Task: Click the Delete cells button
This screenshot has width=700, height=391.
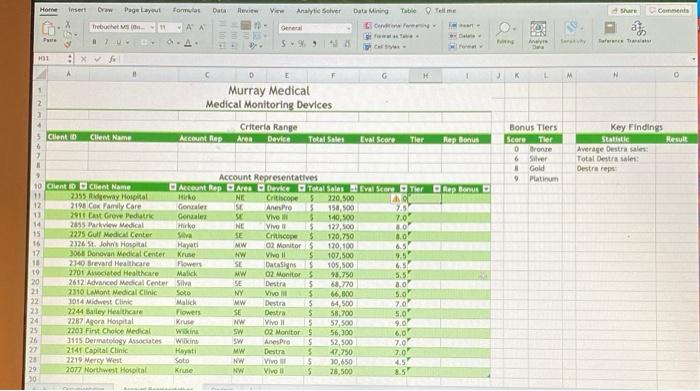Action: [x=465, y=36]
